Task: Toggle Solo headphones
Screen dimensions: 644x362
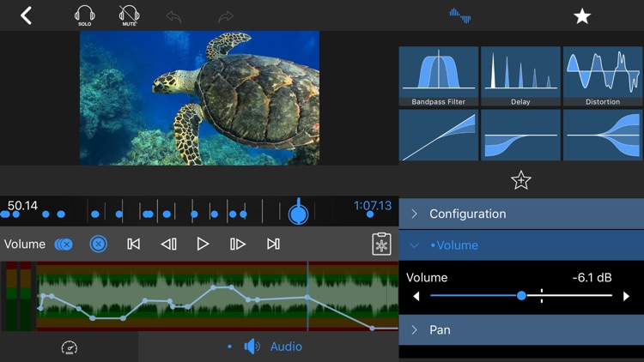Action: [x=85, y=16]
